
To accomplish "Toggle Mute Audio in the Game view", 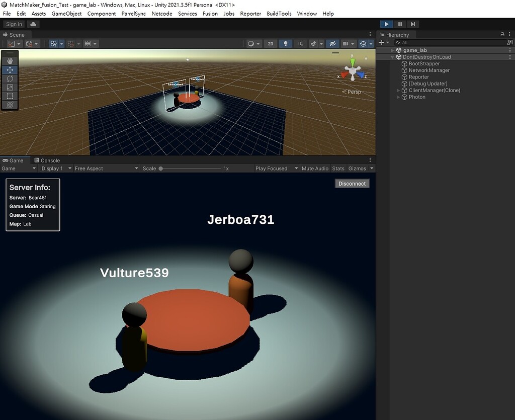I will 315,169.
